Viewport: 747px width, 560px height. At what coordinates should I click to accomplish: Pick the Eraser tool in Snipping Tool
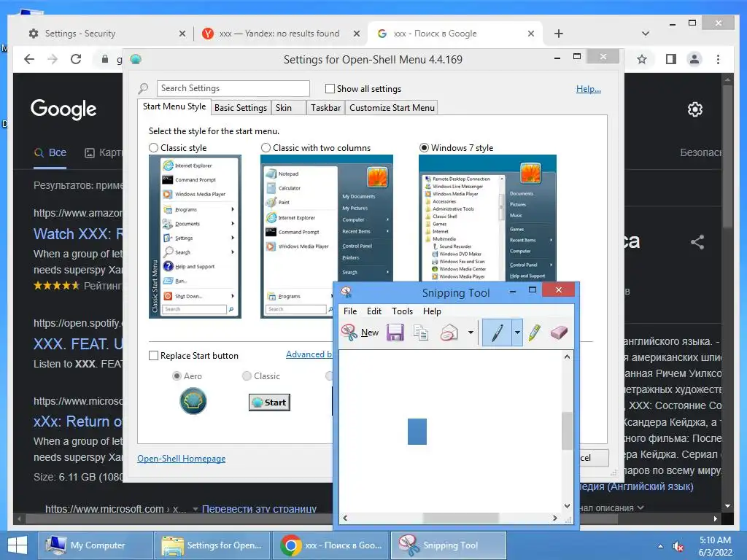[x=559, y=332]
